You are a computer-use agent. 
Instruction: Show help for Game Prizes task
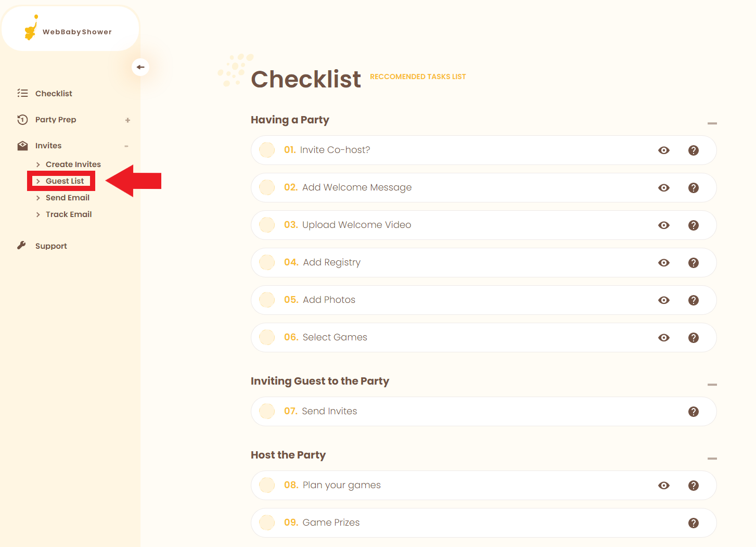point(693,523)
